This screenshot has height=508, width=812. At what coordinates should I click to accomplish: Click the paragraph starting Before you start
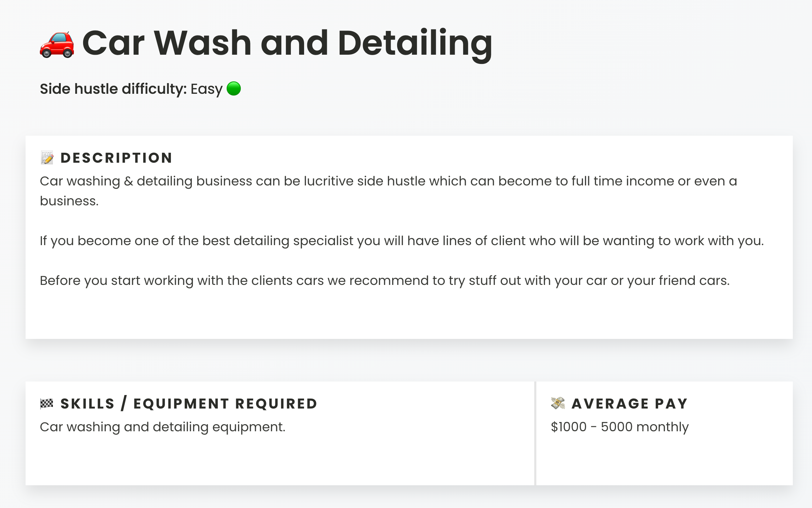tap(385, 281)
